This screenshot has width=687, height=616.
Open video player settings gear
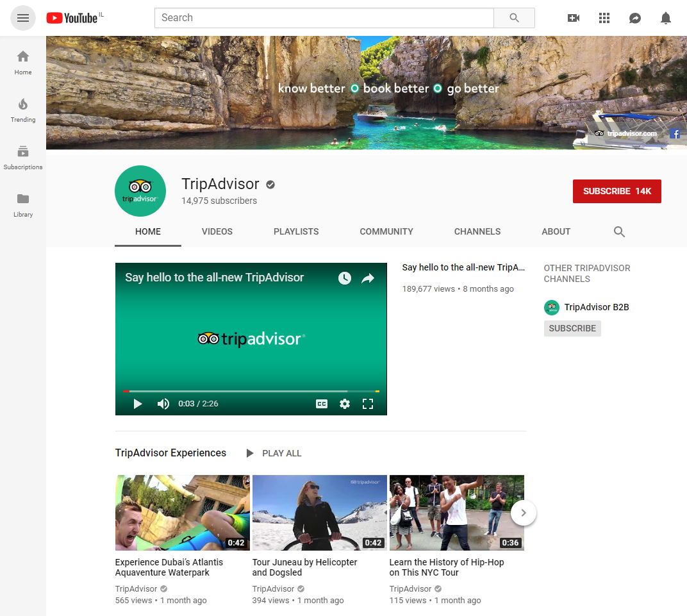(345, 404)
